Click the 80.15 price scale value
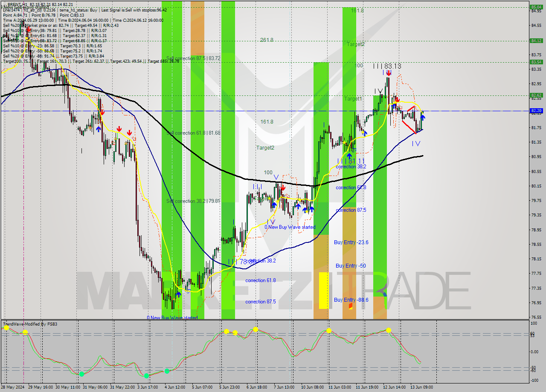Screen dimensions: 546x392 point(537,186)
